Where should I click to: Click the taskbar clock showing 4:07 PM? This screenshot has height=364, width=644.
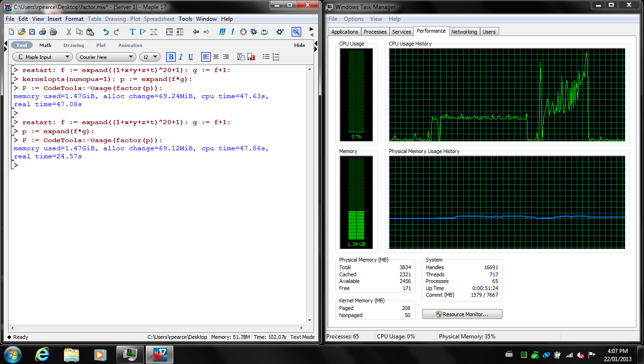(x=617, y=355)
